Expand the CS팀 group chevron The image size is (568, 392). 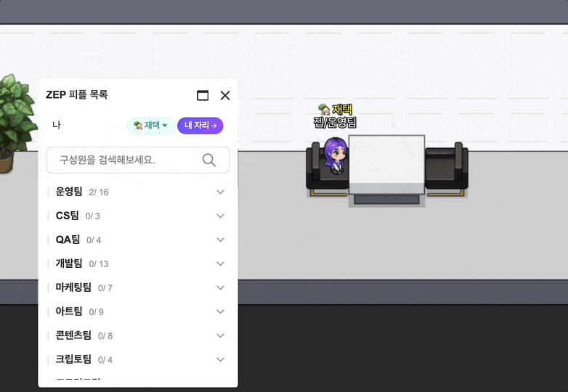pyautogui.click(x=220, y=216)
